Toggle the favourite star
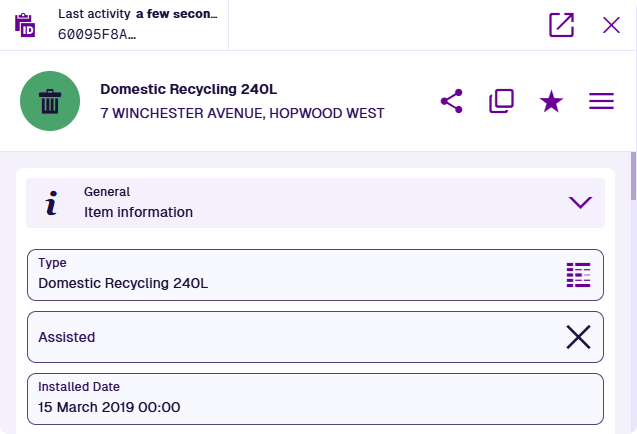The image size is (637, 434). (551, 101)
